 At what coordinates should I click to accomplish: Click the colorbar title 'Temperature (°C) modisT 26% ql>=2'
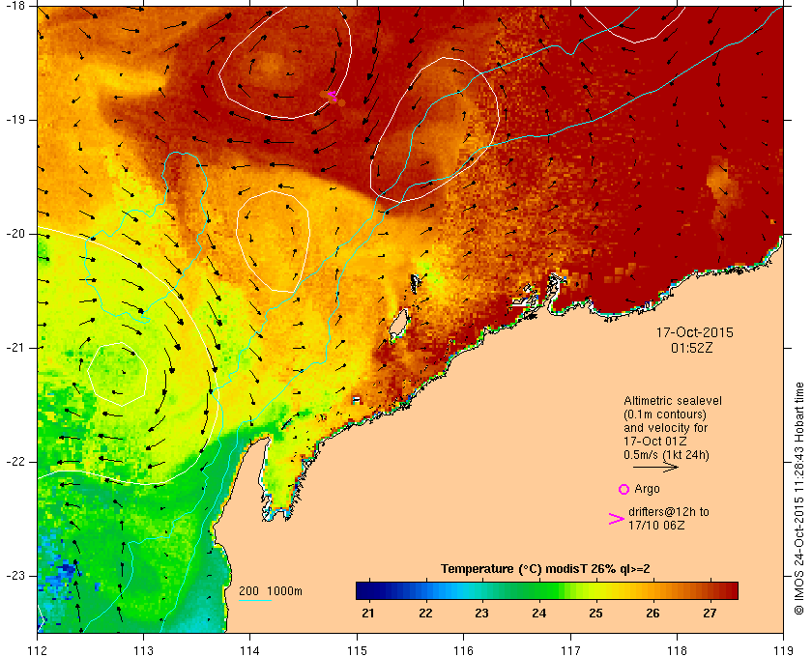point(545,569)
